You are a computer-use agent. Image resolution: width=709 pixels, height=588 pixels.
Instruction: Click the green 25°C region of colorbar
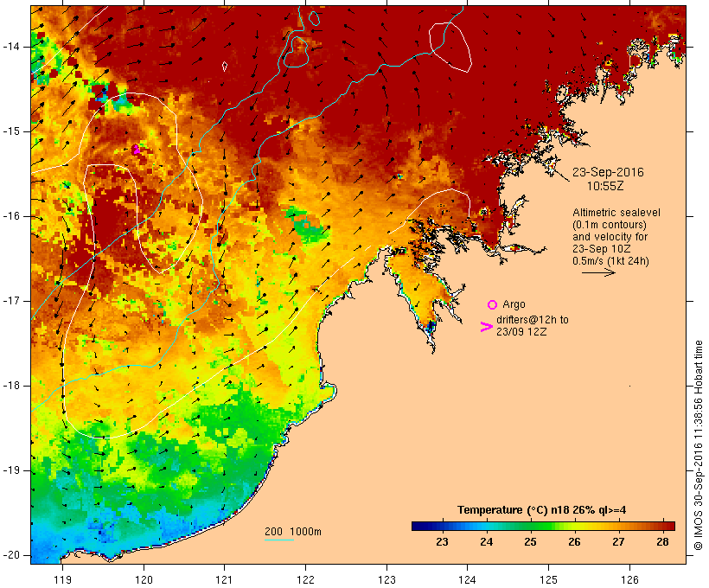(x=530, y=526)
